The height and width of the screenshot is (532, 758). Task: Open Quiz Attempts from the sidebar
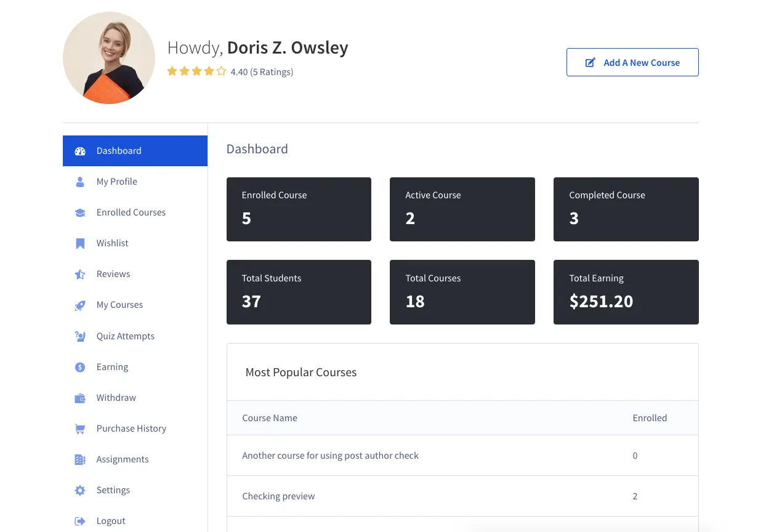point(125,336)
